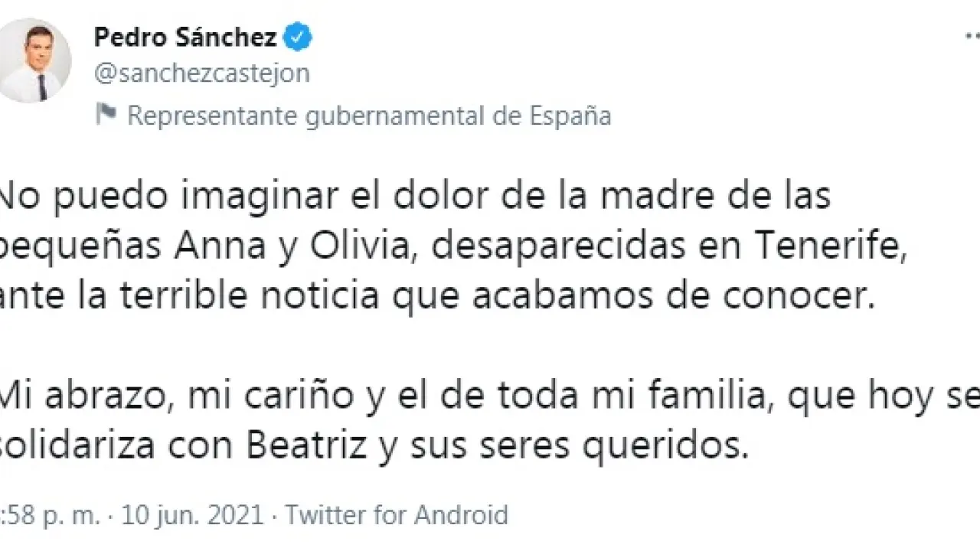The height and width of the screenshot is (551, 980).
Task: Click the government flag icon
Action: coord(106,115)
